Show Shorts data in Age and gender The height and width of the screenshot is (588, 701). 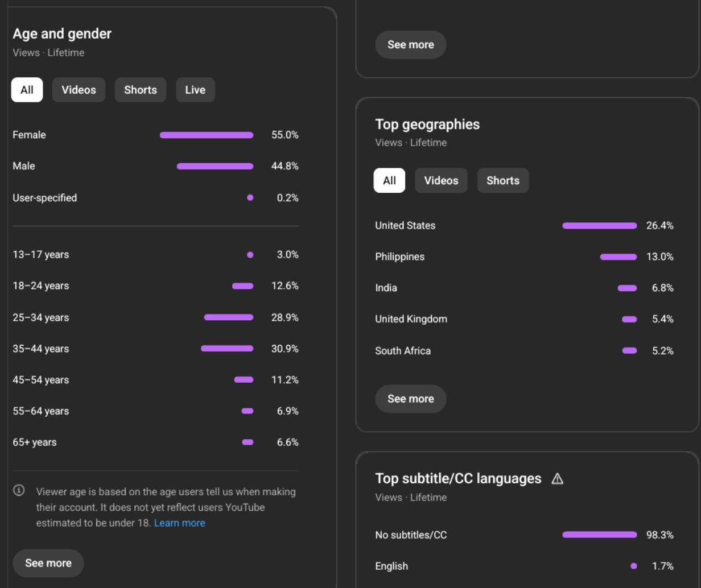[140, 90]
